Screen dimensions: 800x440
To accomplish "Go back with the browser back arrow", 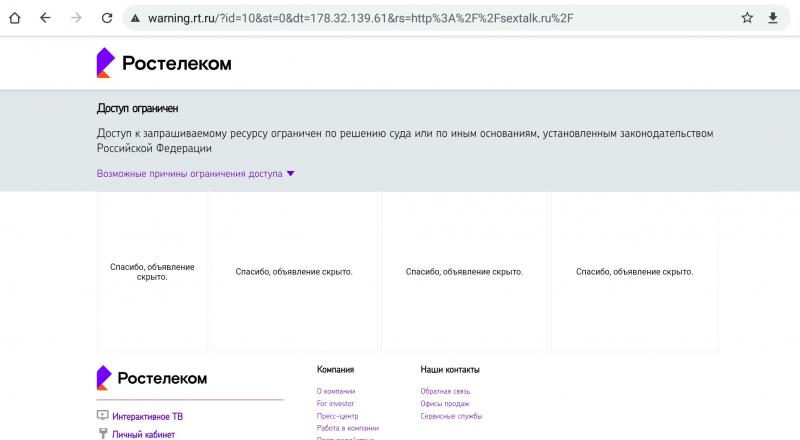I will tap(45, 18).
